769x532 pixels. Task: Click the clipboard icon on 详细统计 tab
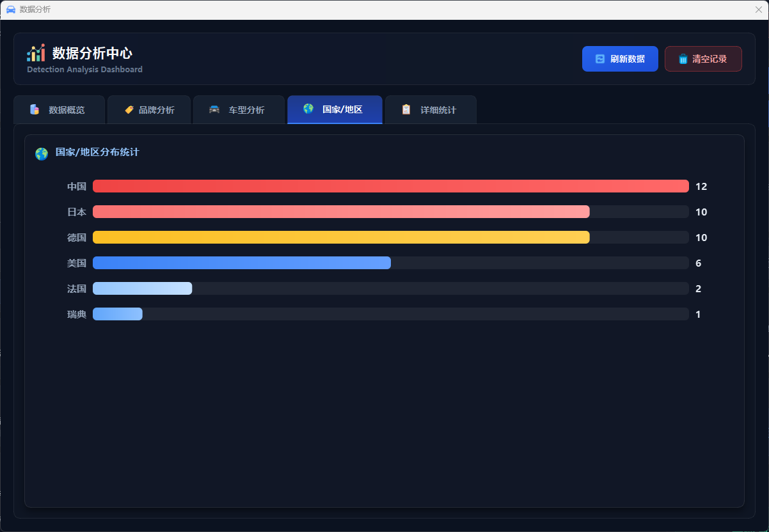(x=406, y=109)
